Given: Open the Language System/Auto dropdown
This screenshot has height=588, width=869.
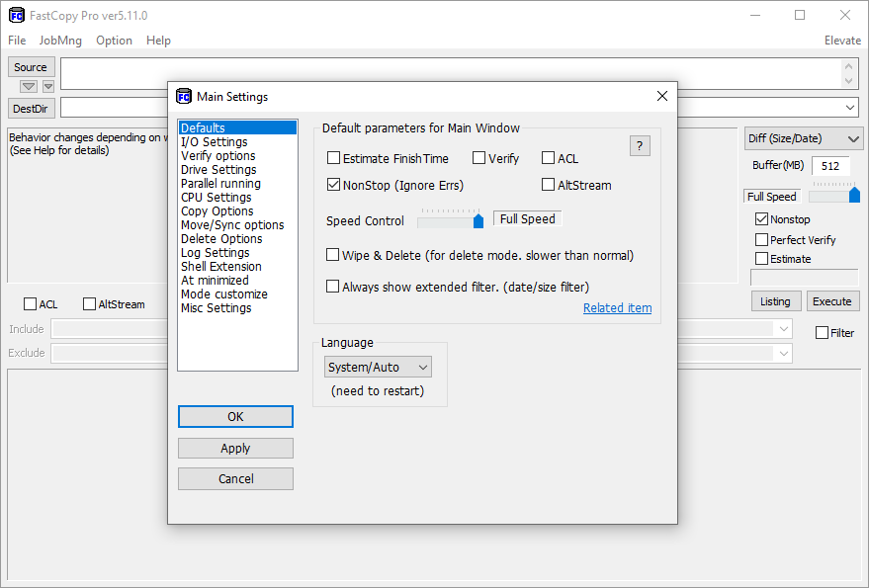Looking at the screenshot, I should [379, 368].
